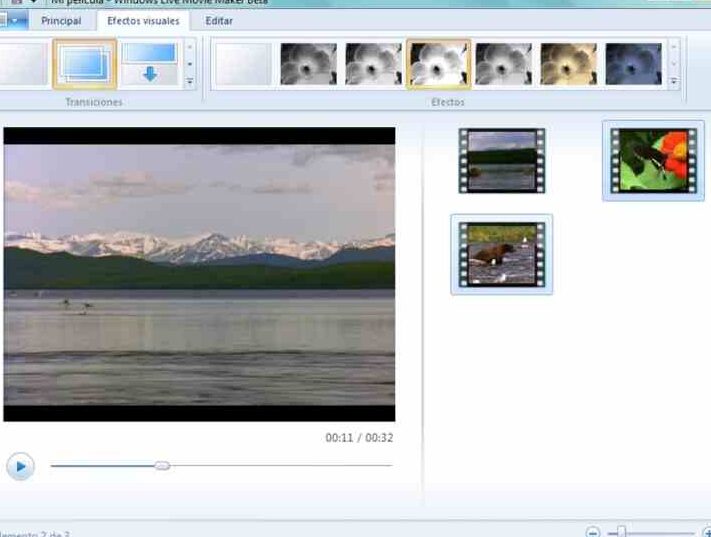This screenshot has height=537, width=711.
Task: Select the lake landscape clip
Action: 502,161
